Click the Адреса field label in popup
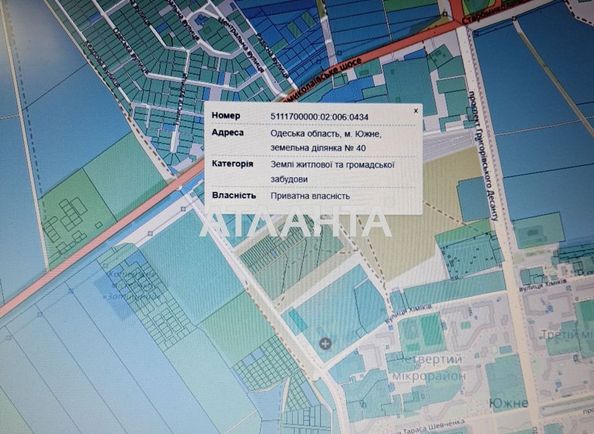Viewport: 594px width, 434px height. (227, 133)
